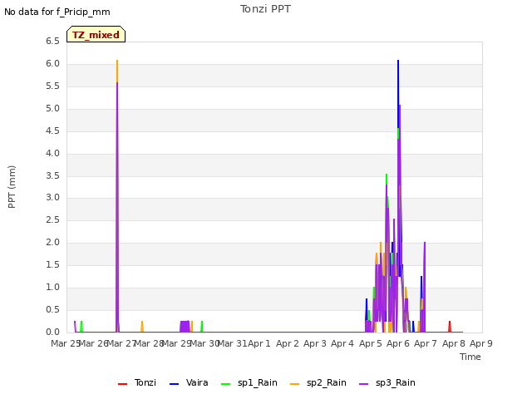Image resolution: width=532 pixels, height=399 pixels.
Task: Click the 6.5 y-axis tick label
Action: tap(52, 42)
